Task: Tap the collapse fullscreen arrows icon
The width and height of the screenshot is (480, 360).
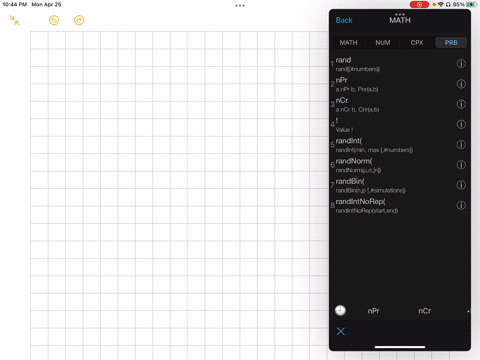Action: [x=14, y=20]
